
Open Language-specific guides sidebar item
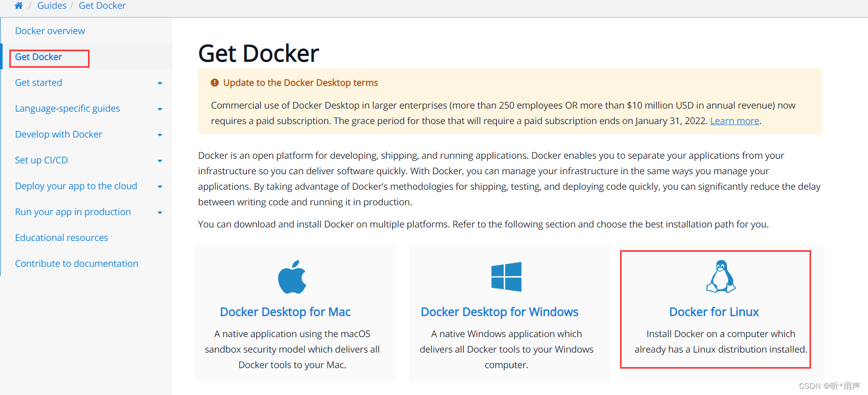click(x=67, y=109)
